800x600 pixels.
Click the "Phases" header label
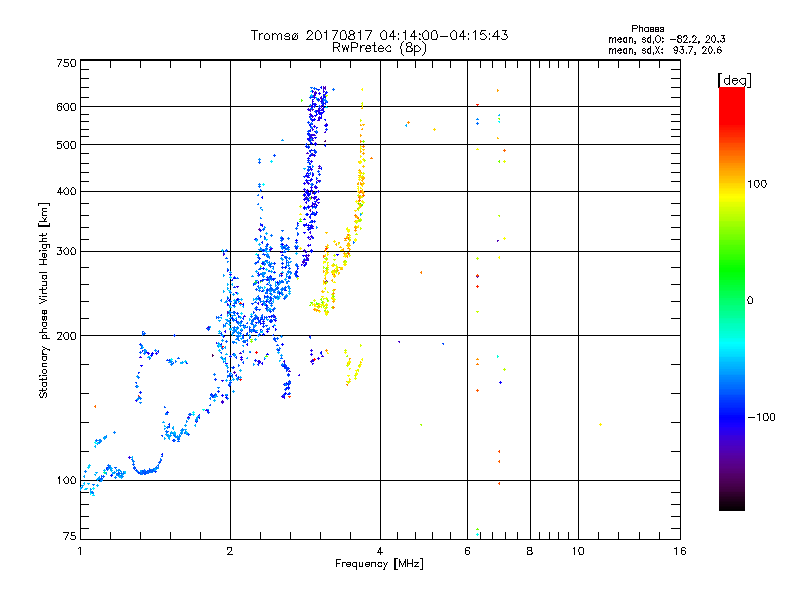[x=647, y=29]
